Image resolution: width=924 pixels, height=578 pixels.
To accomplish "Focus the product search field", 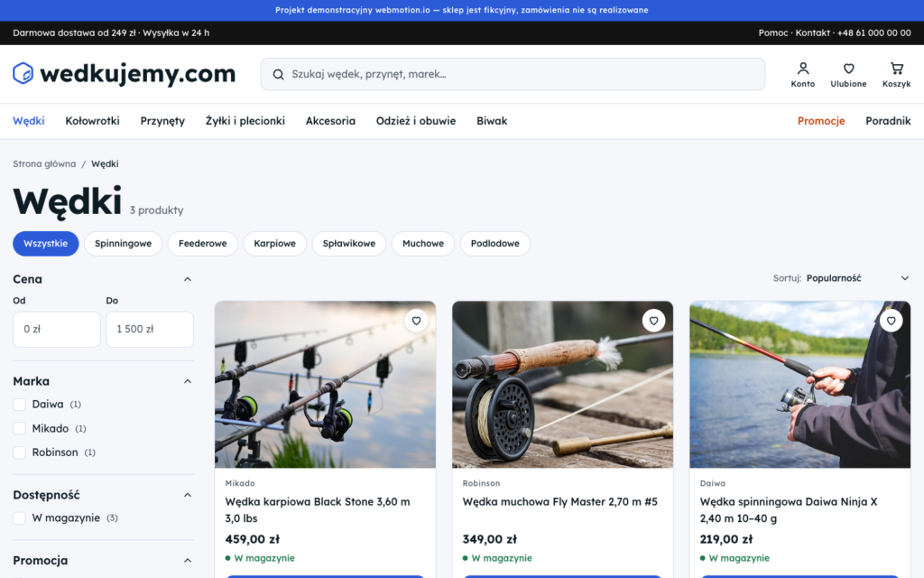I will pyautogui.click(x=513, y=74).
